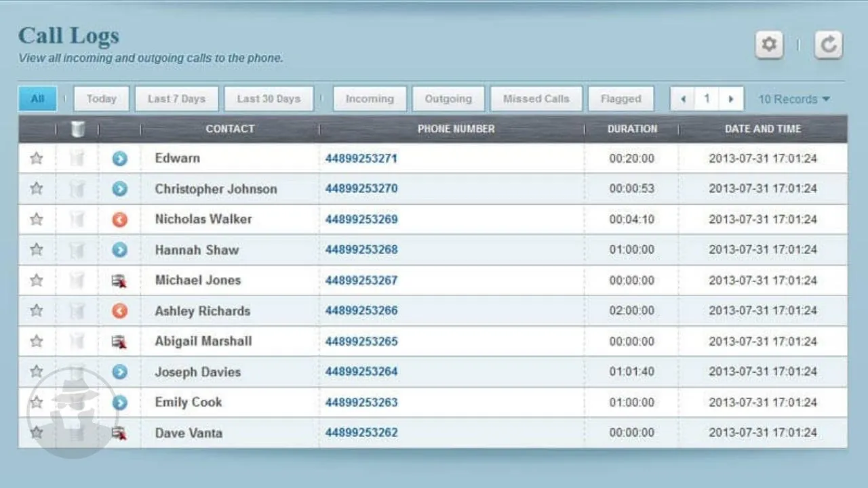Image resolution: width=868 pixels, height=488 pixels.
Task: Filter calls by Today
Action: pyautogui.click(x=102, y=99)
